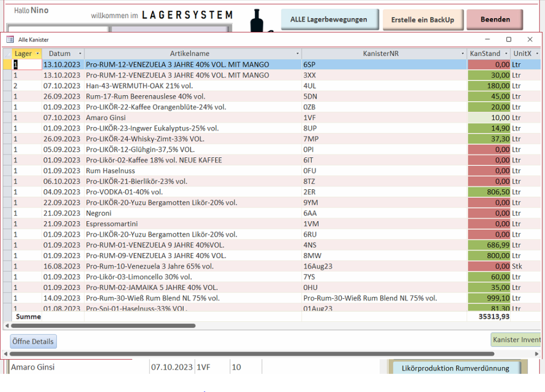Click KanStand value 180,00
The height and width of the screenshot is (392, 545).
(489, 86)
